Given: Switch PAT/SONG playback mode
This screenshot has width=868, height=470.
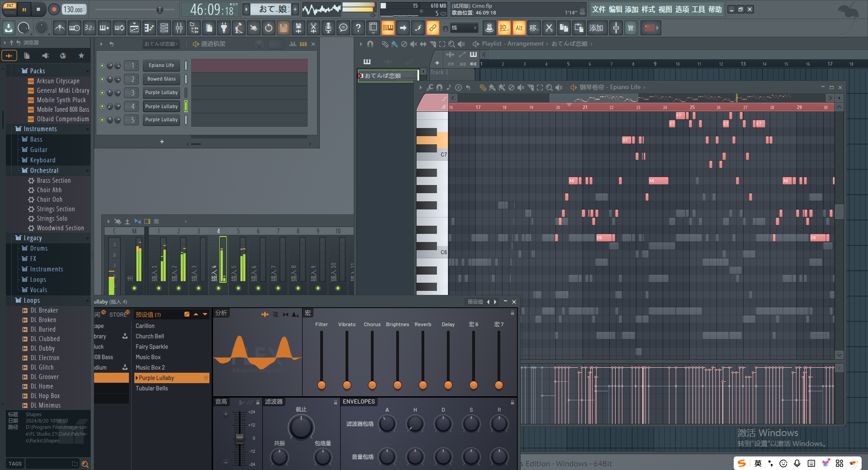Looking at the screenshot, I should click(10, 9).
